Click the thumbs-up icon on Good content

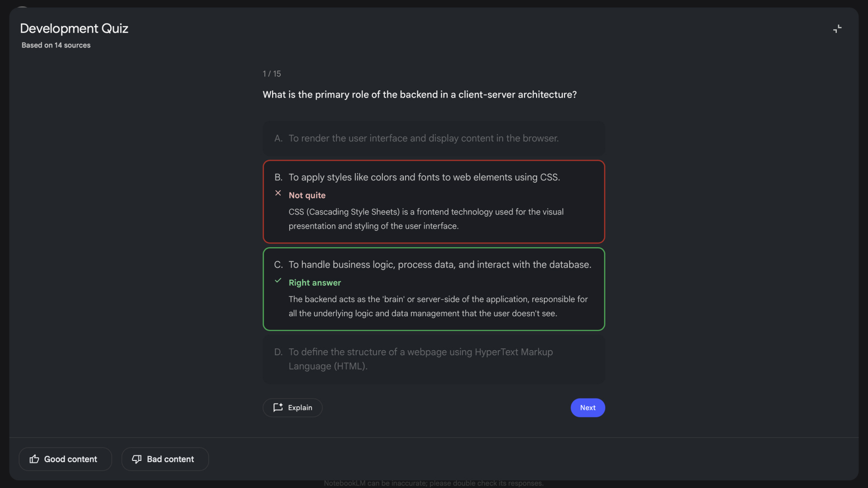coord(34,459)
